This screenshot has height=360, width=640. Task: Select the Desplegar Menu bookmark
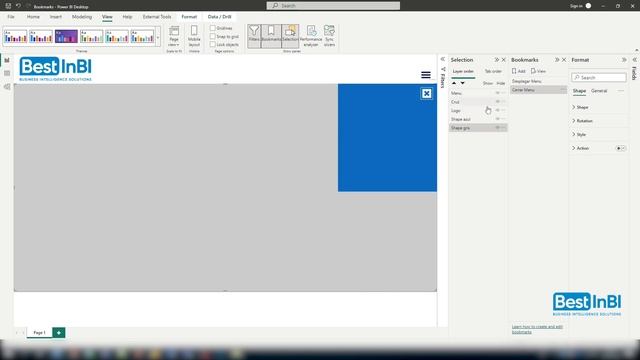538,81
